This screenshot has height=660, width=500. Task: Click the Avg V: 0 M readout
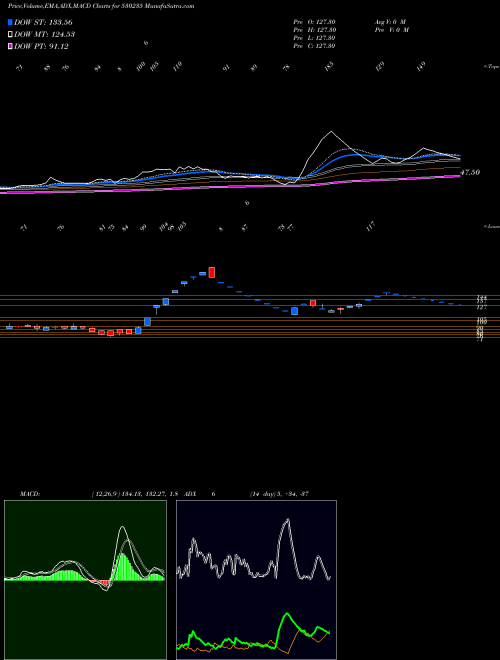pos(391,22)
